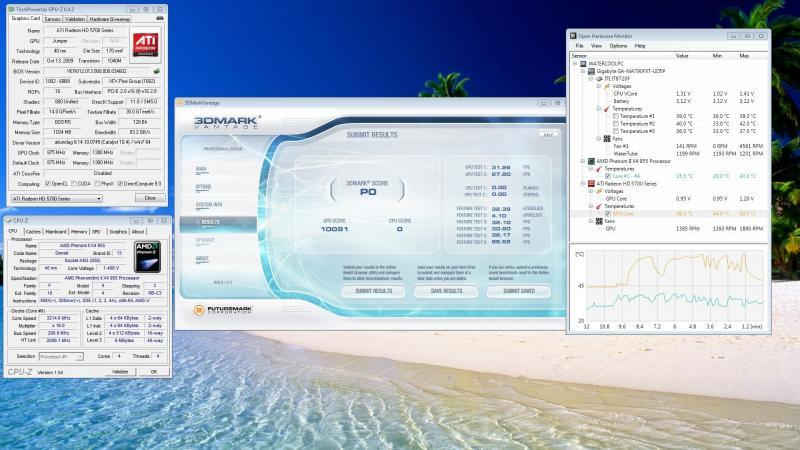Click the OK button in CPU-Z
This screenshot has height=450, width=800.
click(x=154, y=371)
